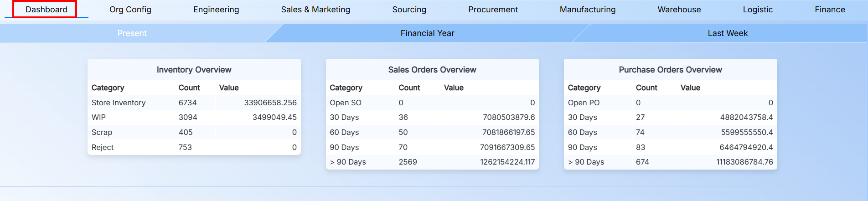Click Sales Orders 30 Days count 36
Viewport: 868px width, 201px height.
tap(403, 117)
